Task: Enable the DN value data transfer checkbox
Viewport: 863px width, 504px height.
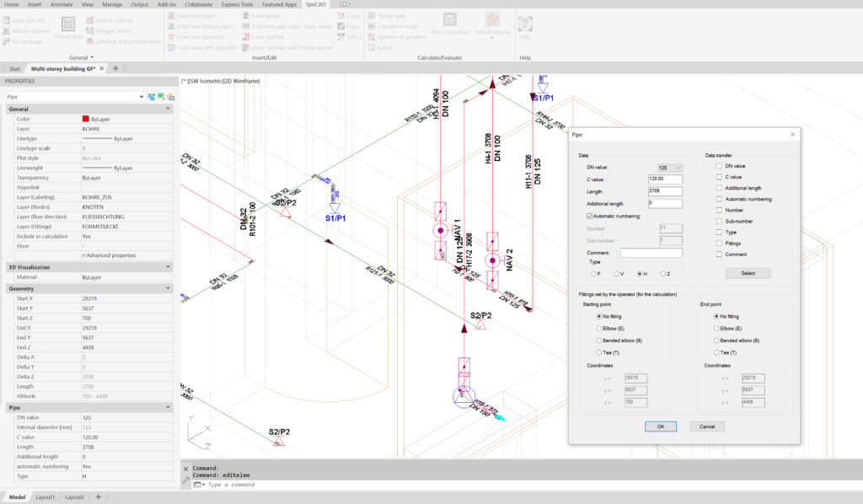Action: coord(718,166)
